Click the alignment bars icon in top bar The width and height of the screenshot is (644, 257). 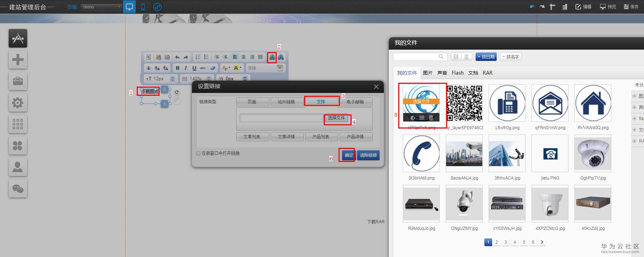click(x=565, y=7)
